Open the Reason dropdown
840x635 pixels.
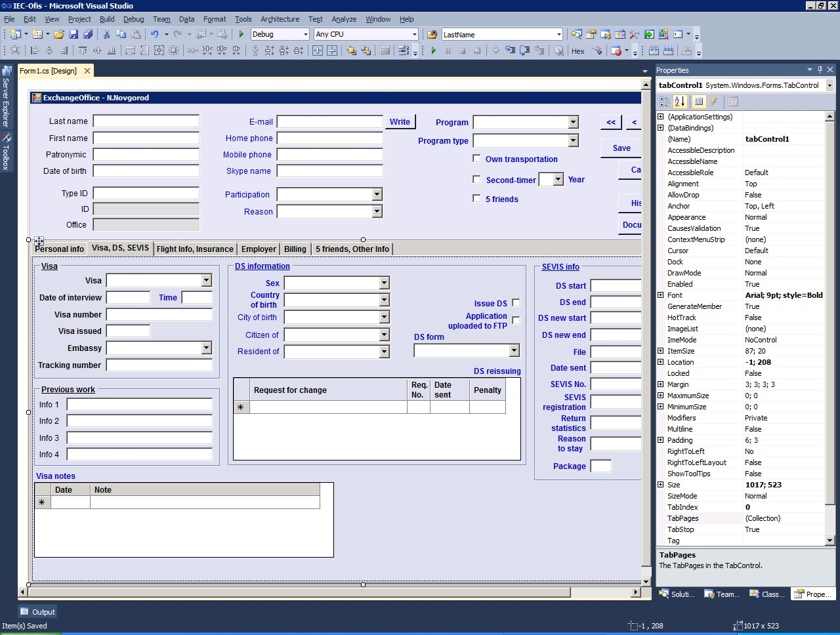(377, 211)
